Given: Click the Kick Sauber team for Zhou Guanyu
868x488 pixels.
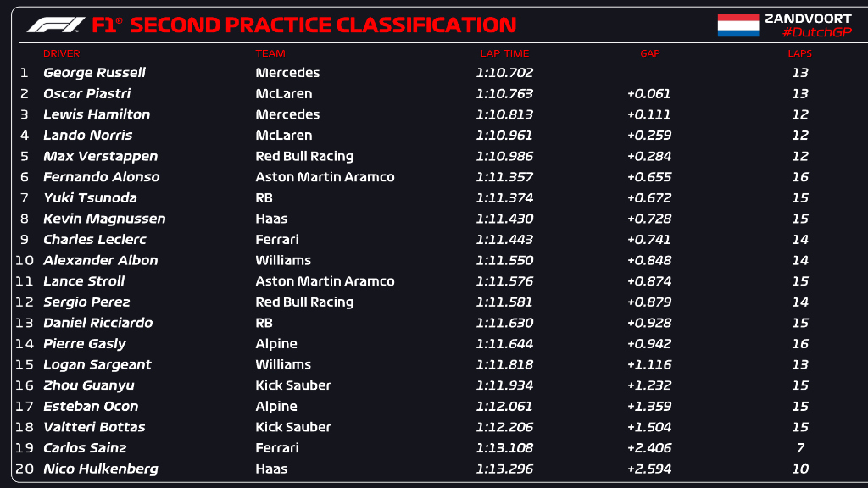Looking at the screenshot, I should click(x=292, y=385).
